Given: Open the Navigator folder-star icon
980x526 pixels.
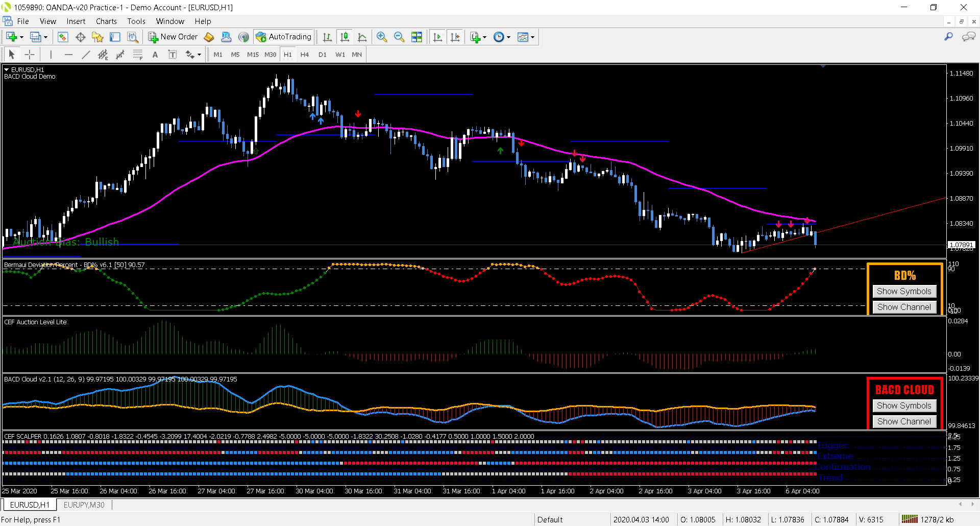Looking at the screenshot, I should coord(97,37).
